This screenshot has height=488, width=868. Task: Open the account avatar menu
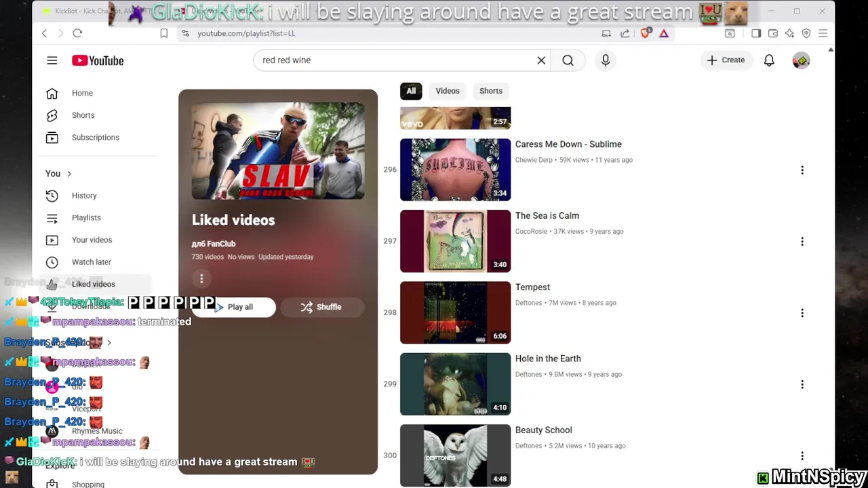(x=802, y=60)
